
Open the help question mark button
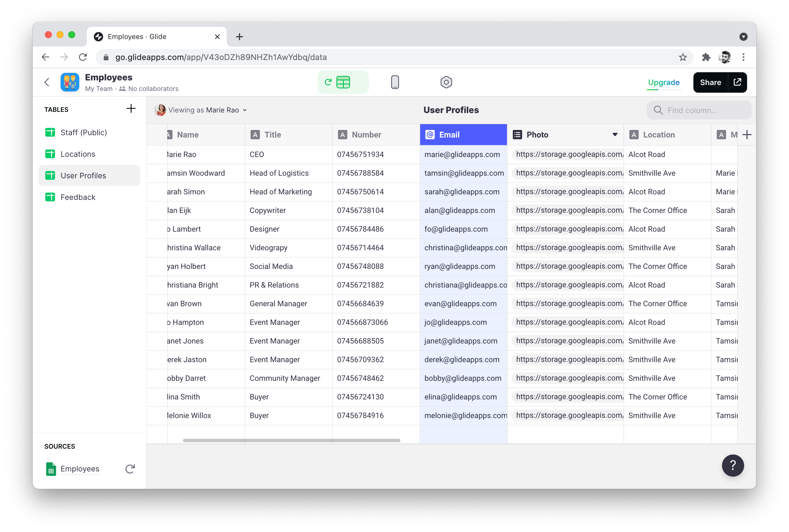[732, 465]
